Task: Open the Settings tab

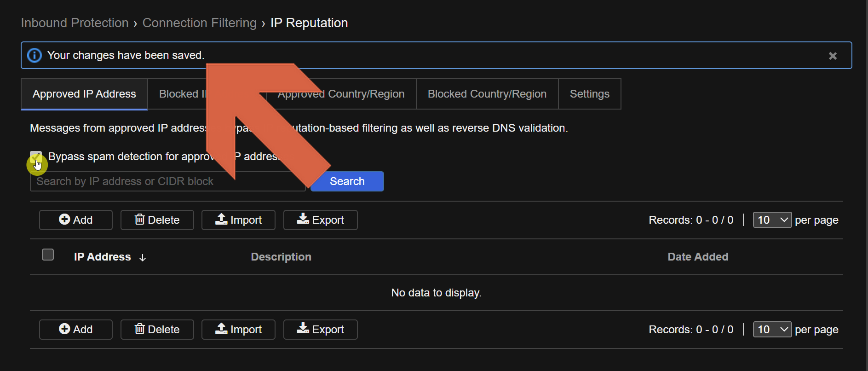Action: tap(589, 94)
